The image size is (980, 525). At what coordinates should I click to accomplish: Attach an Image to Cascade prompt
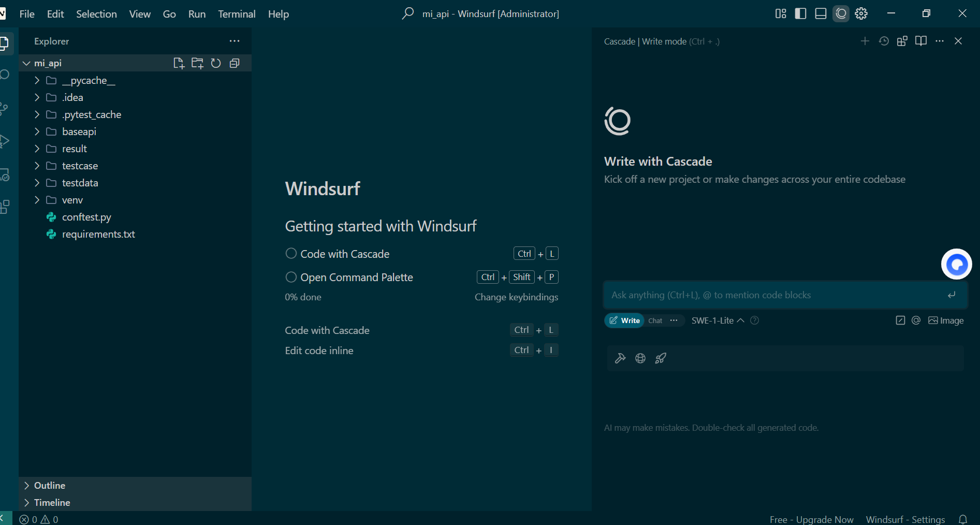(946, 320)
